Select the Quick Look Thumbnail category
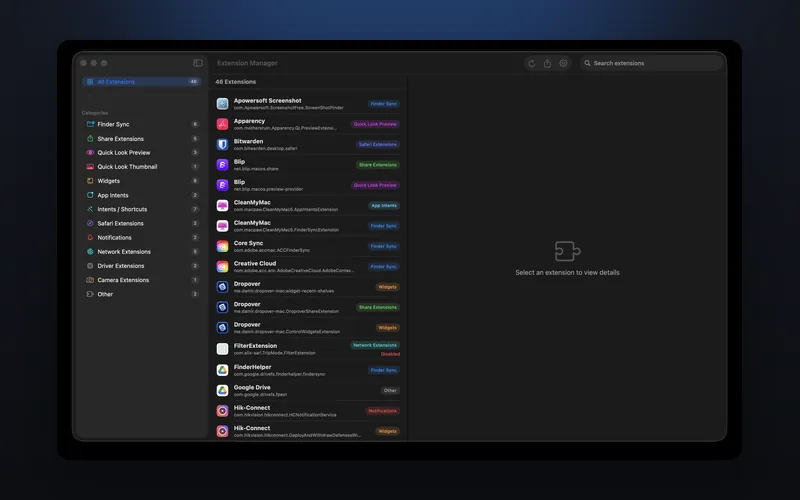Viewport: 800px width, 500px height. [141, 167]
